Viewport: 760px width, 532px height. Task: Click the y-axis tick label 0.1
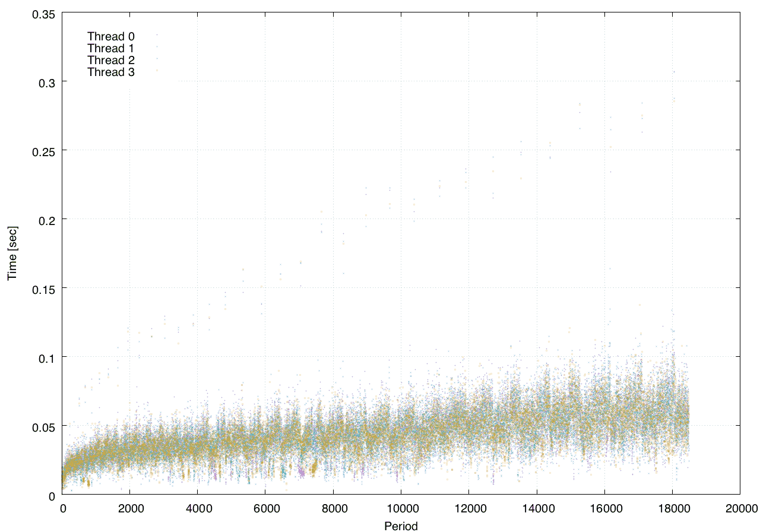pyautogui.click(x=46, y=357)
